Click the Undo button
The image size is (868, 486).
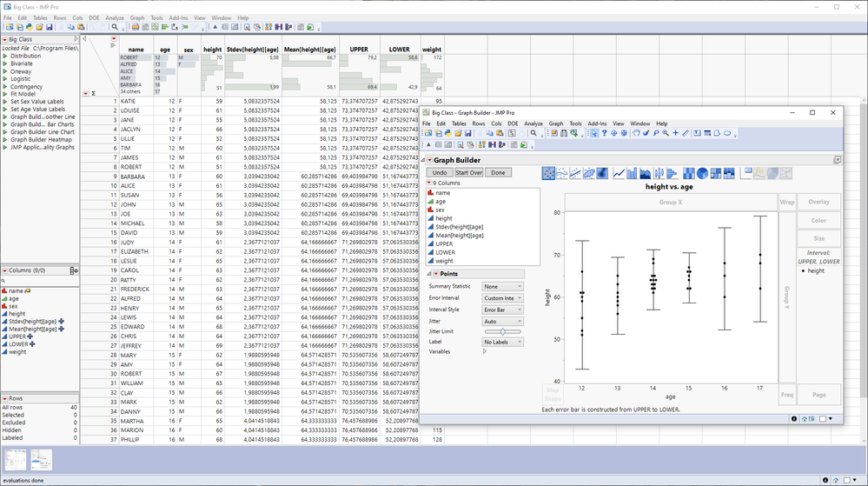tap(440, 173)
